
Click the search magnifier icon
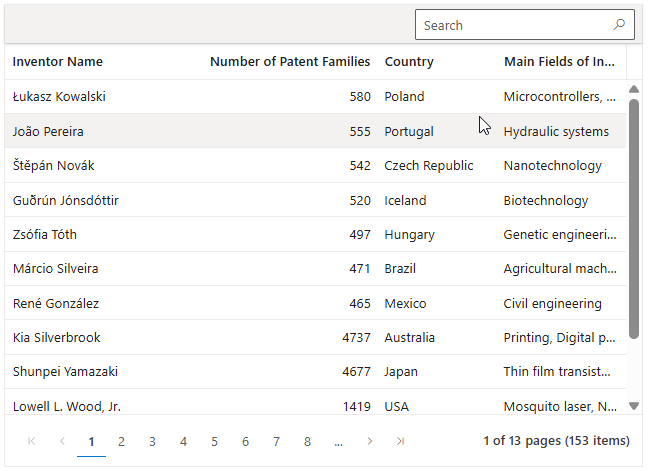pyautogui.click(x=619, y=25)
